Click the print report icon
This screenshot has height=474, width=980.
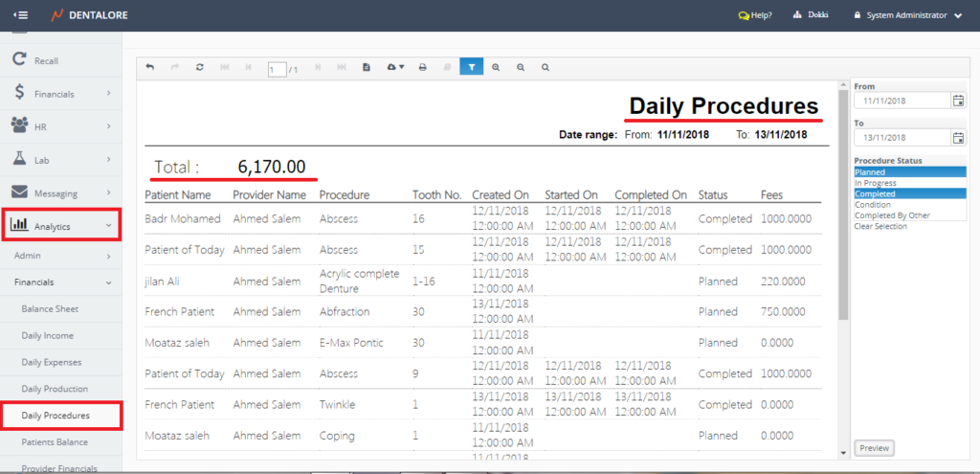(x=422, y=67)
